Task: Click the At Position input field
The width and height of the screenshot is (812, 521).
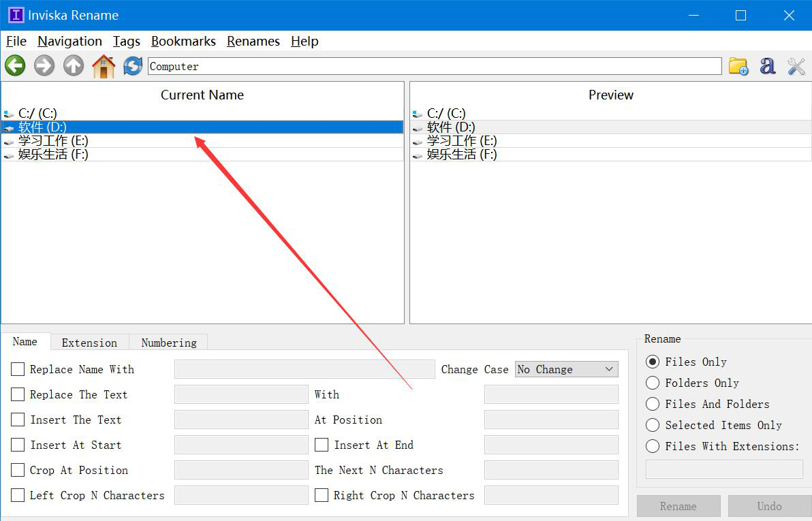Action: (x=551, y=420)
